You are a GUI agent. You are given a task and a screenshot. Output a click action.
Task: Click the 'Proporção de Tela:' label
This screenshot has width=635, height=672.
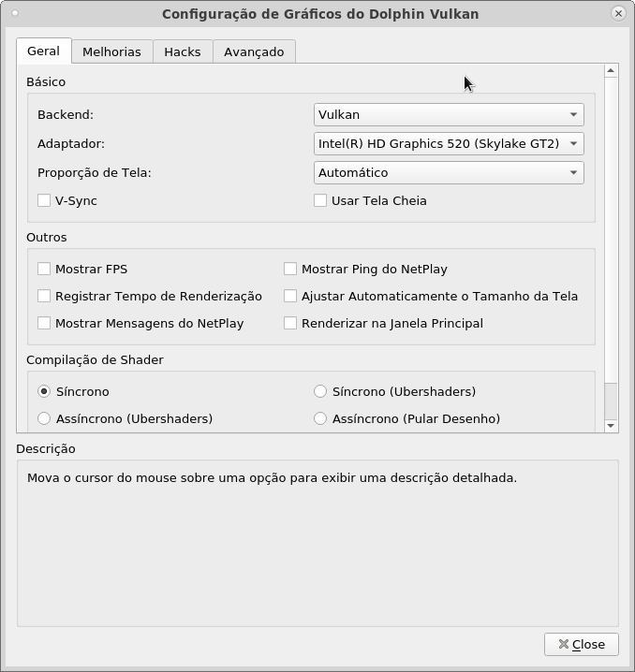coord(95,173)
